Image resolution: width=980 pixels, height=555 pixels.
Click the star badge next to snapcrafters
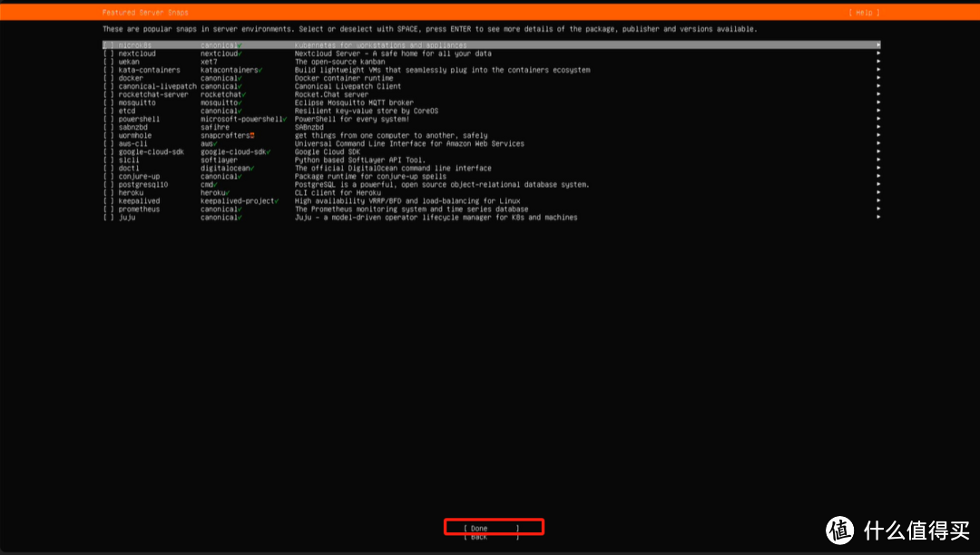coord(252,135)
